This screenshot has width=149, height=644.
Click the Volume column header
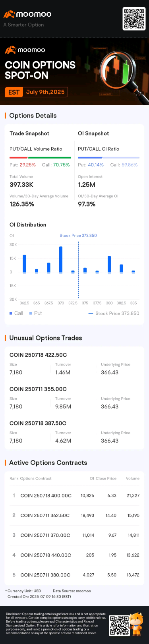click(x=133, y=478)
